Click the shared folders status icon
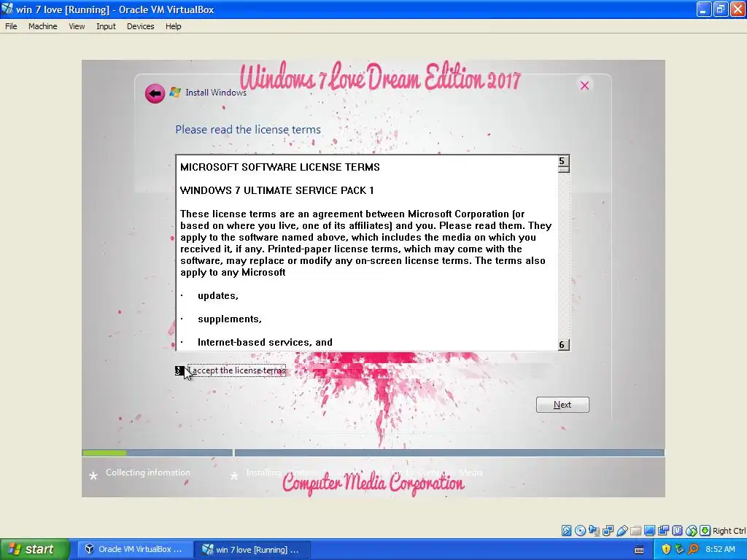The height and width of the screenshot is (560, 747). 635,531
